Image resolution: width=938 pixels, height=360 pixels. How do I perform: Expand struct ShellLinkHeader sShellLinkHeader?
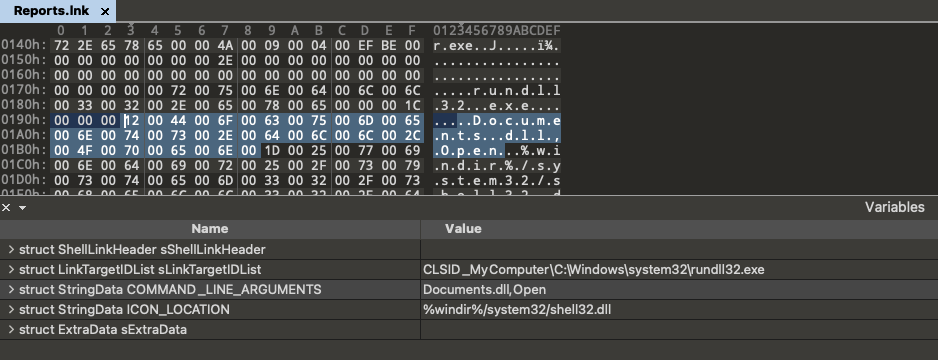pos(11,249)
